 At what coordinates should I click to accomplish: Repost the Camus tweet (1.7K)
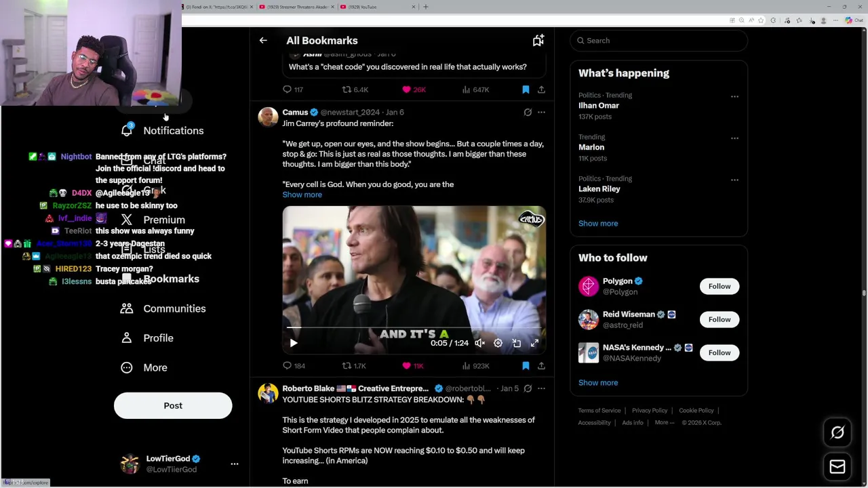(354, 366)
